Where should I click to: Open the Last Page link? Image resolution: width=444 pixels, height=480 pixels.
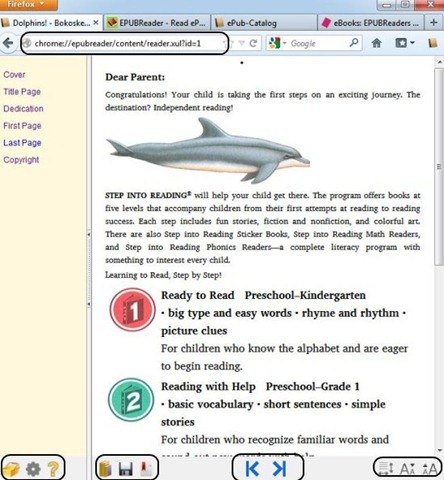pos(22,143)
